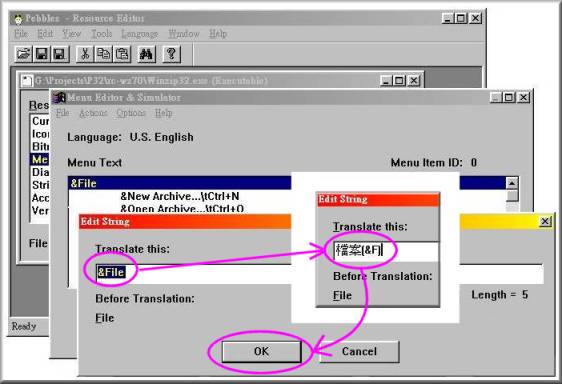This screenshot has height=384, width=562.
Task: Click the Open file toolbar icon
Action: point(23,54)
